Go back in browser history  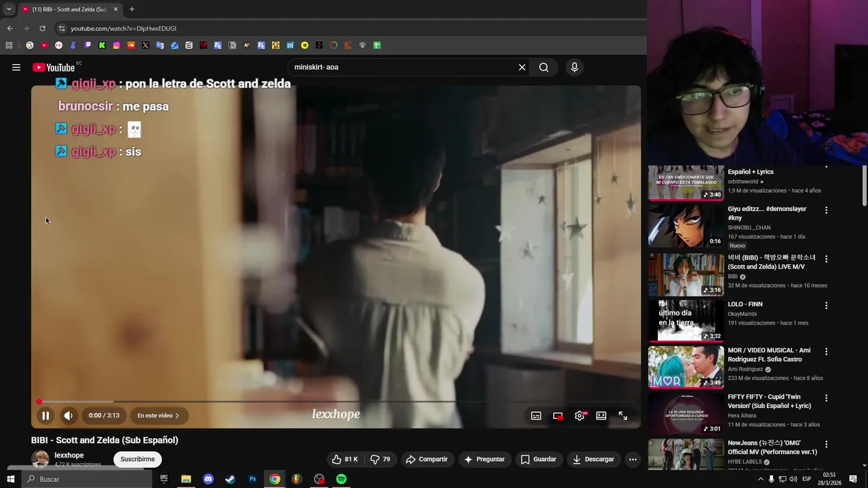9,28
